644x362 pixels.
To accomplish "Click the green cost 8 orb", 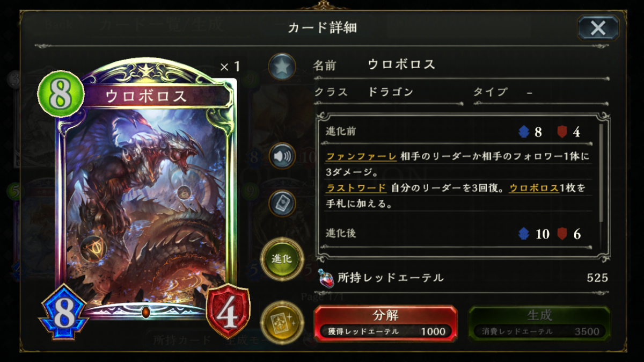I will 61,93.
